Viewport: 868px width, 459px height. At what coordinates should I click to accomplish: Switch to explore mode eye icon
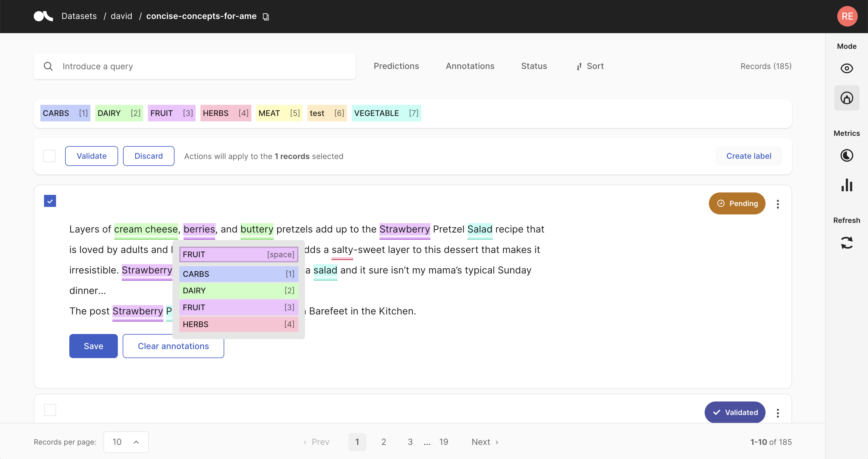coord(846,68)
